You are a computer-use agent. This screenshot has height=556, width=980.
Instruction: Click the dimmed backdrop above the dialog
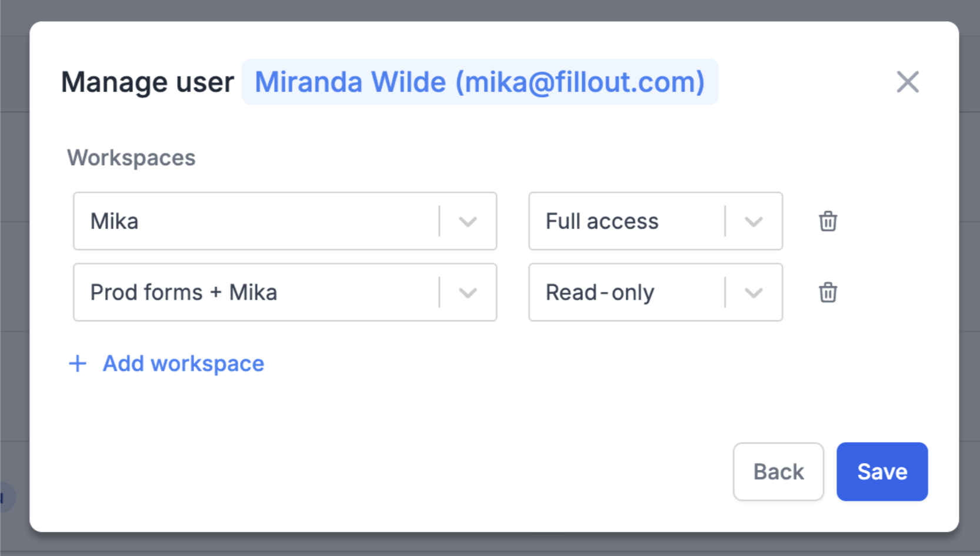(x=489, y=9)
